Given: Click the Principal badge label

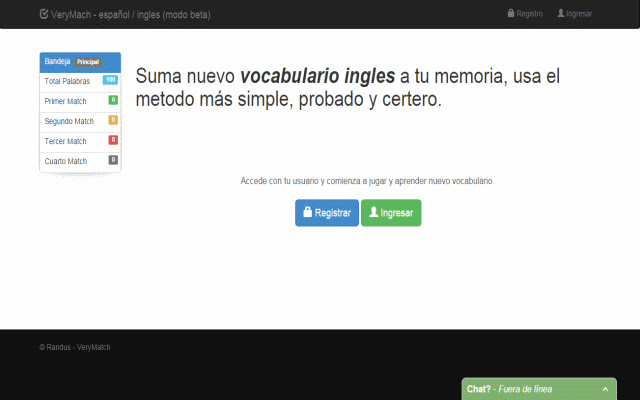Looking at the screenshot, I should [x=88, y=62].
